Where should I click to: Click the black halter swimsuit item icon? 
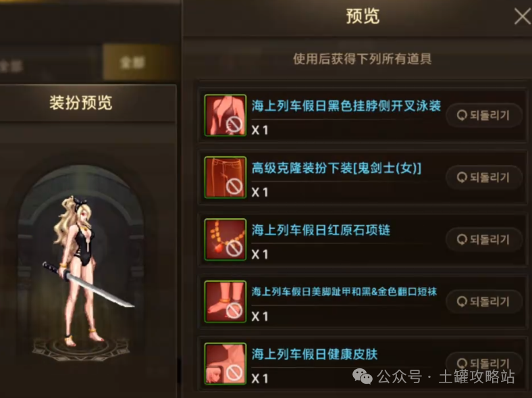tap(225, 116)
